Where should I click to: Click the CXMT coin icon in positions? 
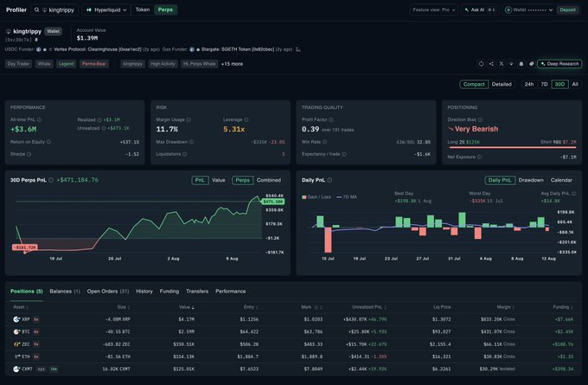pos(16,369)
